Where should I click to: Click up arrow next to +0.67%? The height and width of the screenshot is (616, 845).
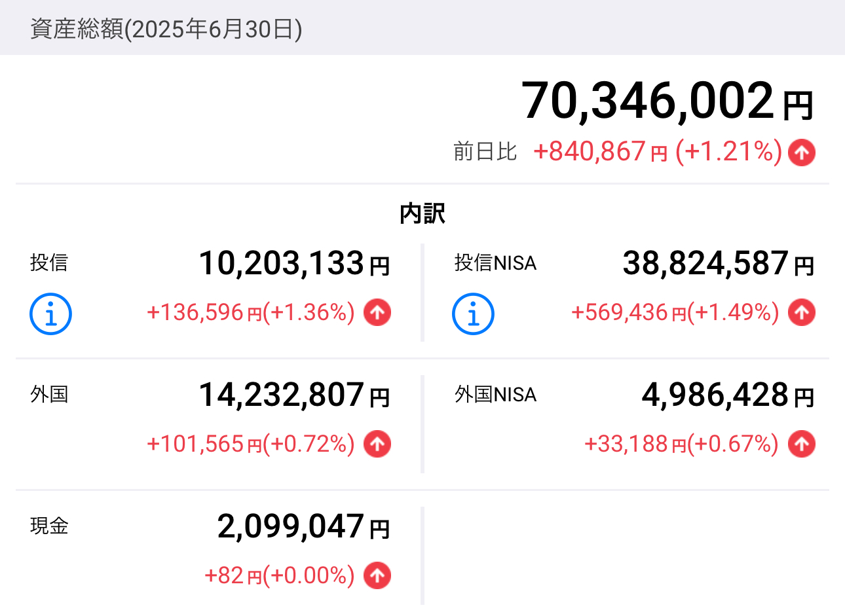[802, 444]
